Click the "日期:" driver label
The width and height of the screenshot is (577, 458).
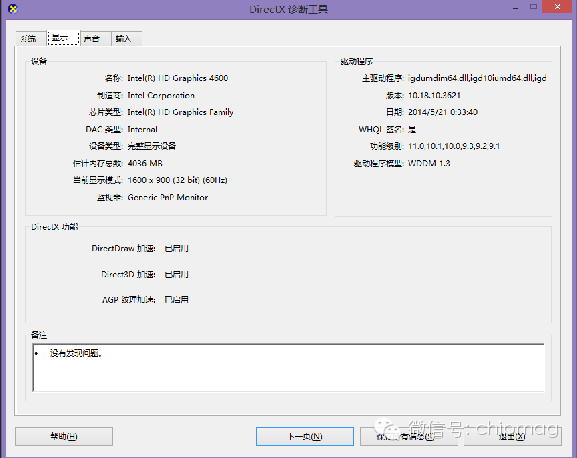point(394,112)
